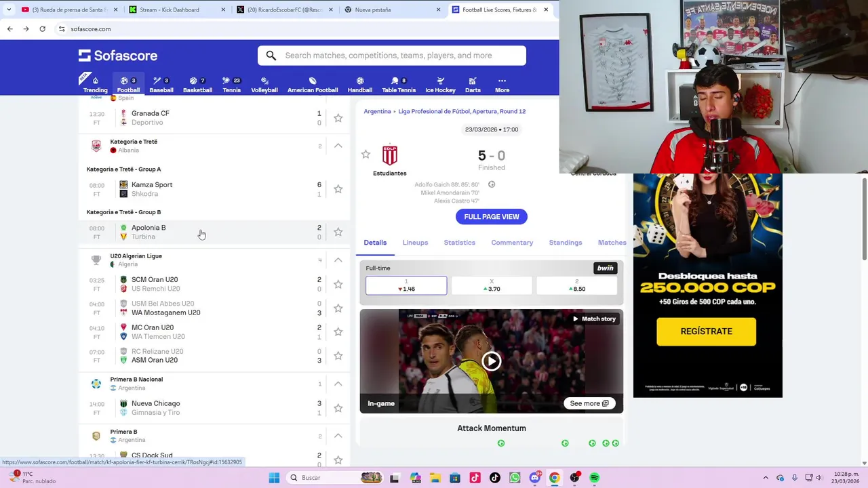
Task: Open the Match story button
Action: [x=593, y=319]
